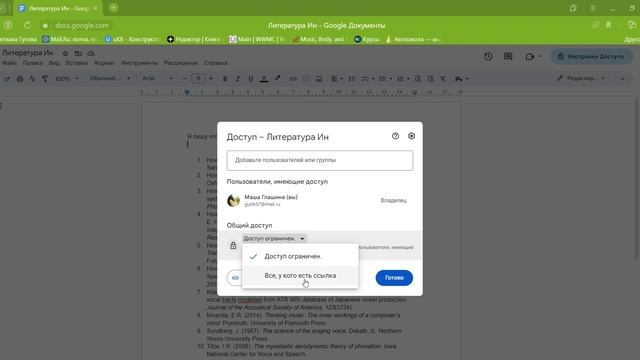
Task: Click the add comment toolbar icon
Action: point(306,78)
